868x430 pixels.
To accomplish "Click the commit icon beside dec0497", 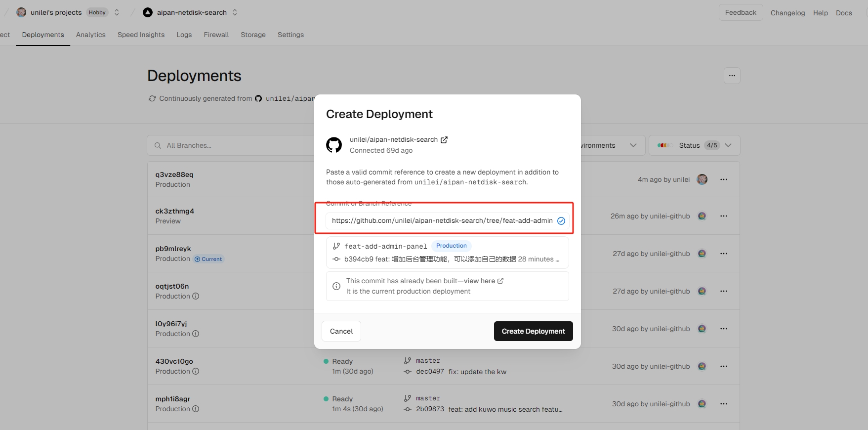I will pos(408,372).
